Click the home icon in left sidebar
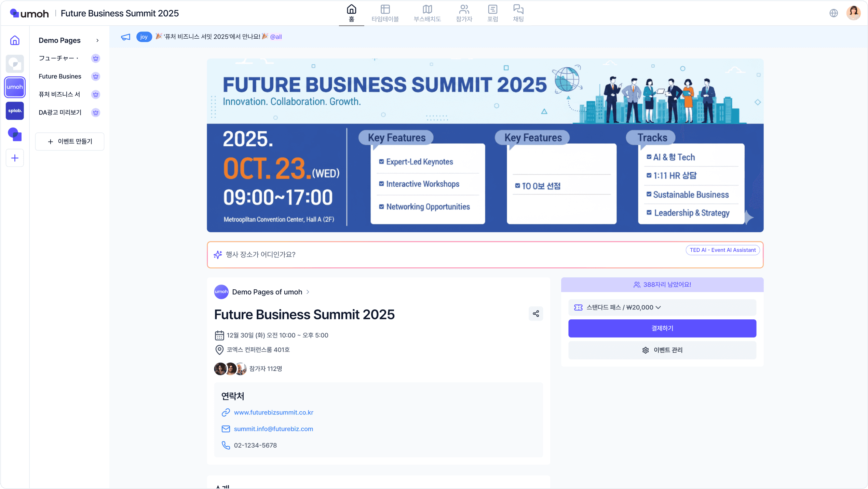Image resolution: width=868 pixels, height=489 pixels. pyautogui.click(x=15, y=40)
